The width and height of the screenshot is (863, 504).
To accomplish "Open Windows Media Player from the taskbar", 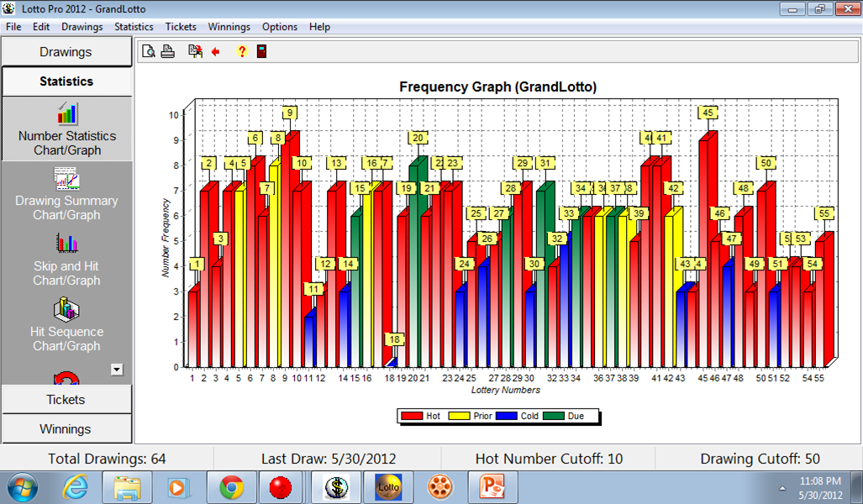I will (178, 487).
